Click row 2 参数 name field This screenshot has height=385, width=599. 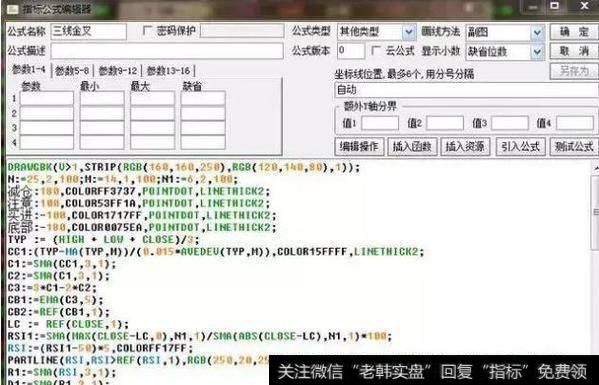(x=47, y=113)
